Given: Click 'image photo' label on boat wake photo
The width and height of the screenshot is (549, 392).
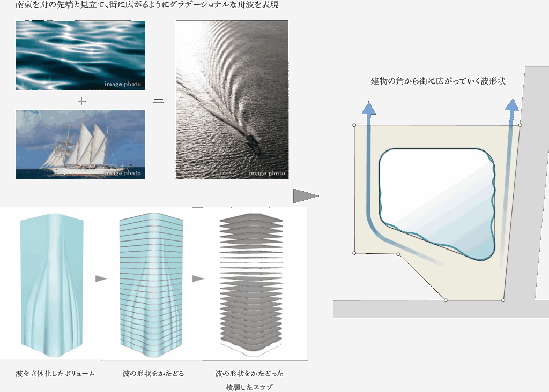Looking at the screenshot, I should tap(267, 173).
